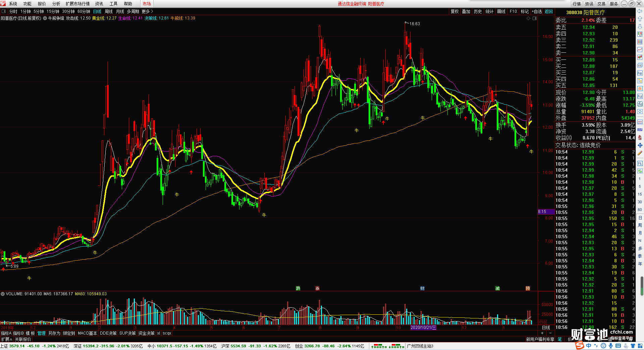This screenshot has width=644, height=350.
Task: Open the candlestick chart sidebar icon
Action: 640,57
